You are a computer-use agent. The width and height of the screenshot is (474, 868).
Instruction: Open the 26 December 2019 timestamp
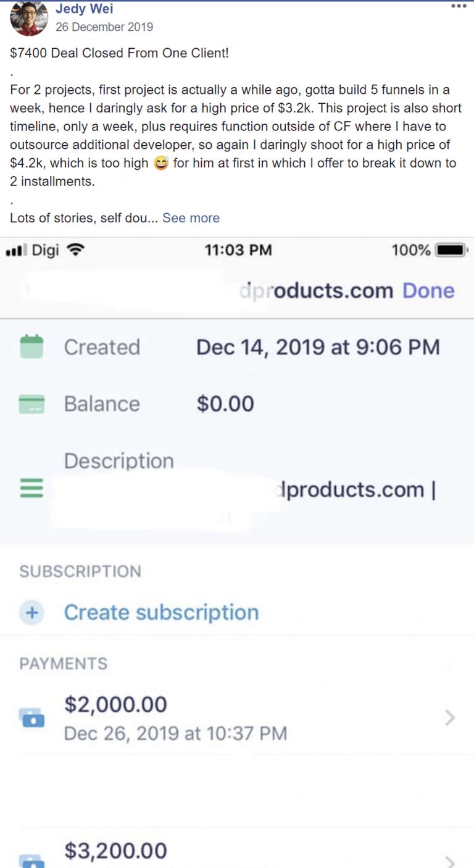point(104,27)
